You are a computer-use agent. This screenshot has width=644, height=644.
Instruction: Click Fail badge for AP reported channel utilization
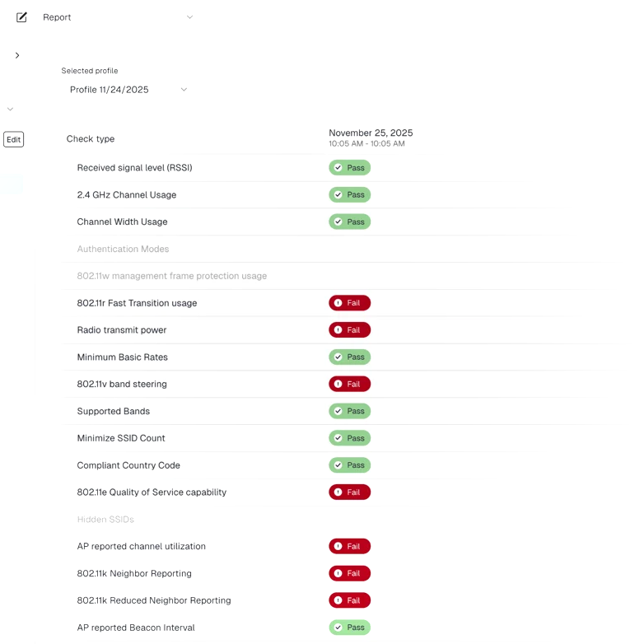point(349,547)
